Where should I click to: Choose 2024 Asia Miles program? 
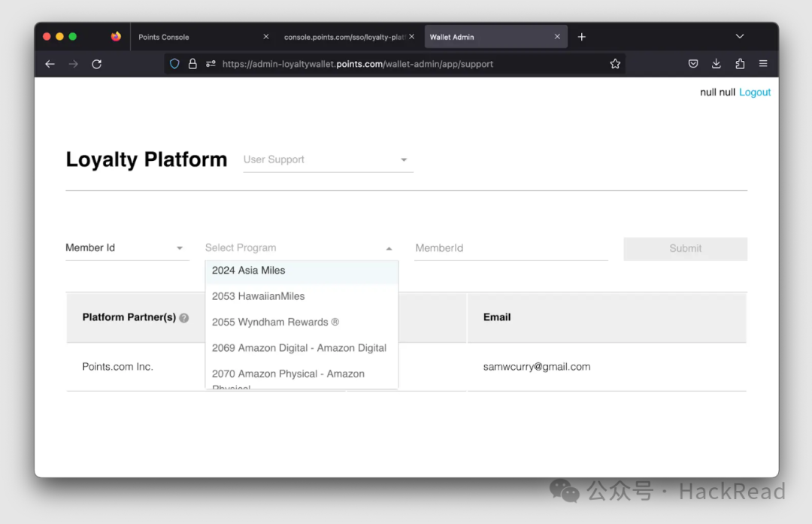[302, 271]
